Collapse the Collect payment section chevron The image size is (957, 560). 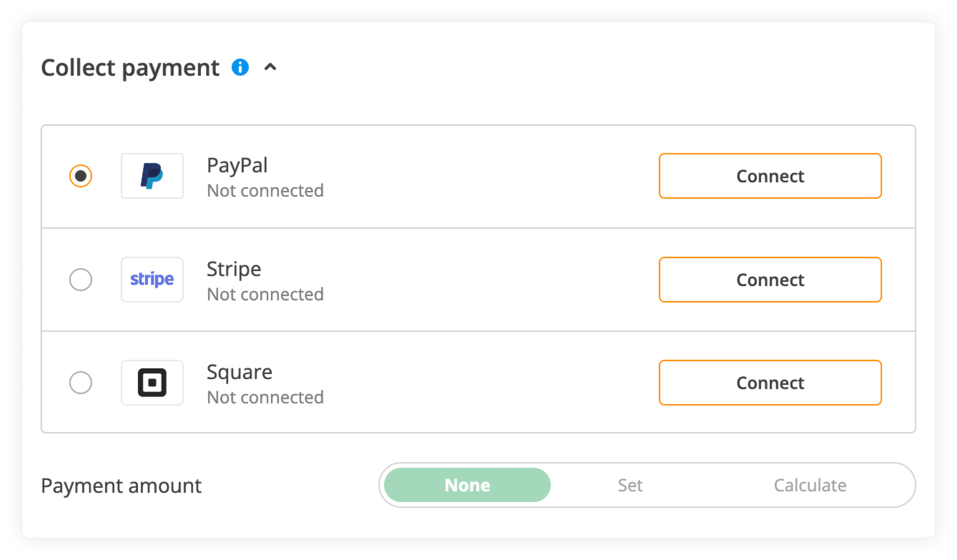(x=271, y=67)
